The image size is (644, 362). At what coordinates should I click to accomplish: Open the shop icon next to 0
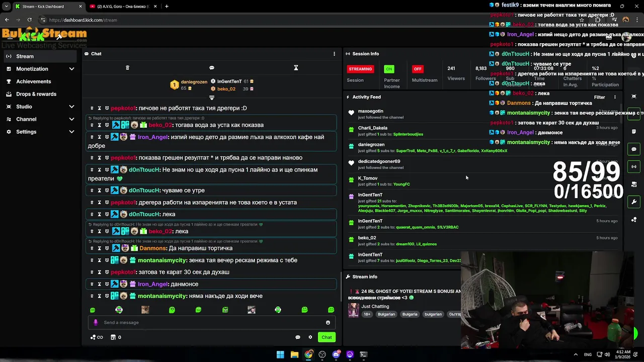pyautogui.click(x=113, y=337)
